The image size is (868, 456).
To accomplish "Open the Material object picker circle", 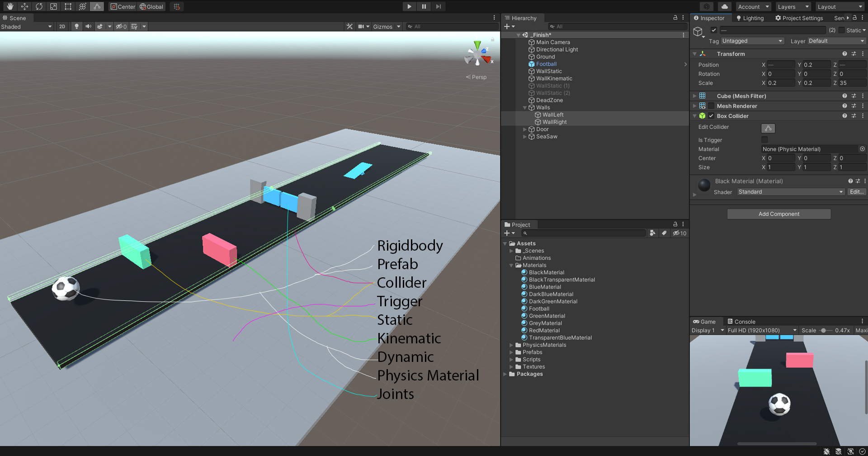I will point(862,149).
